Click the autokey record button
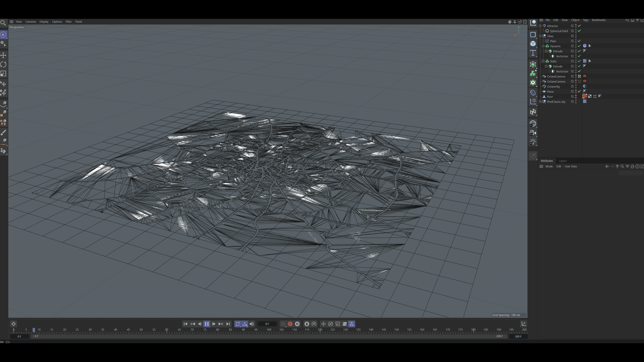Viewport: 644px width, 362px height. point(290,324)
